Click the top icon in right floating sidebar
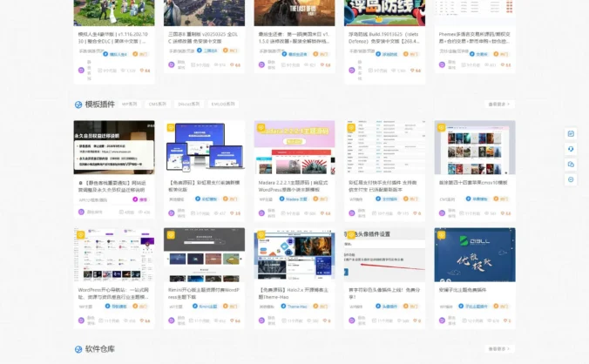This screenshot has width=589, height=364. tap(571, 133)
